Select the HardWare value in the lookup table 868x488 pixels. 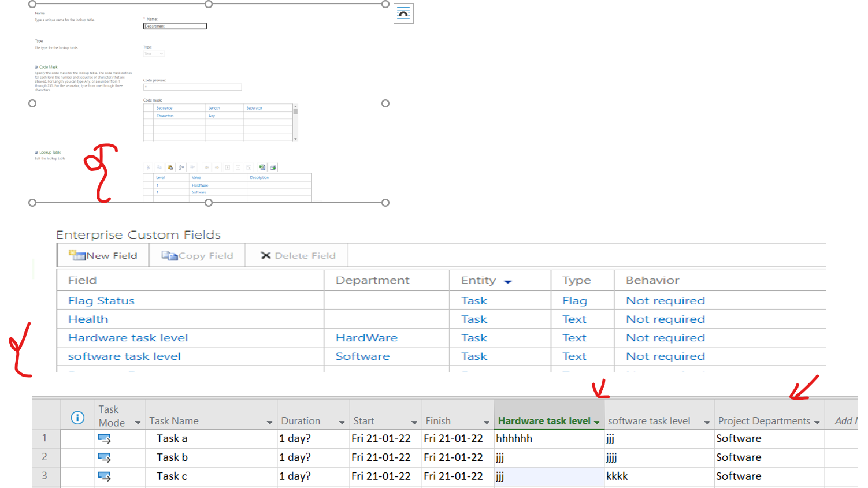pos(201,185)
